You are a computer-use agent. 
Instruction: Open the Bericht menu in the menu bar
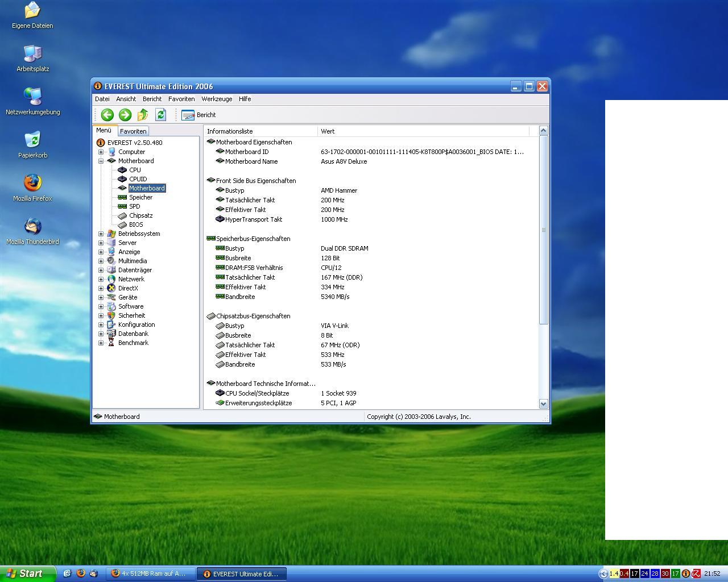point(152,99)
